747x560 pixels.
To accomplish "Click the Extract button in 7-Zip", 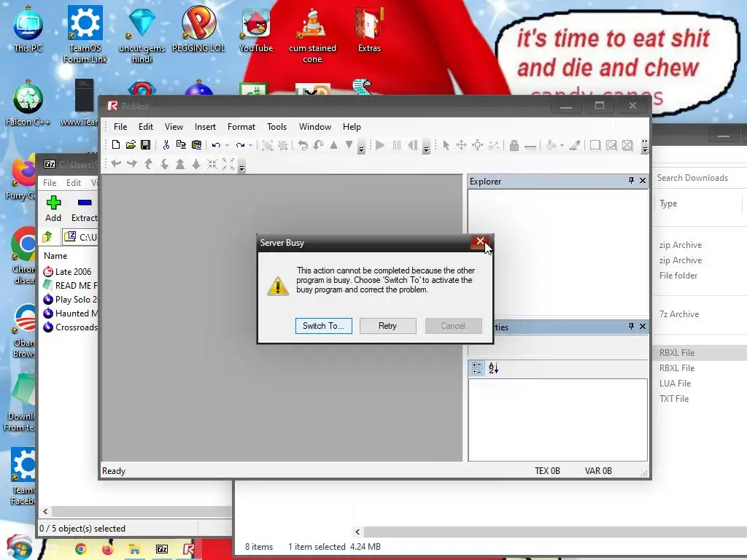I will pos(85,209).
